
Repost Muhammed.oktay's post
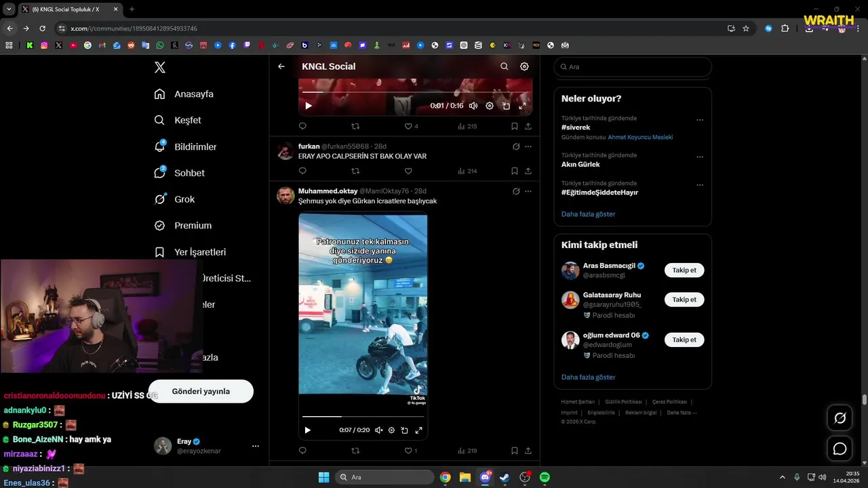pos(355,451)
